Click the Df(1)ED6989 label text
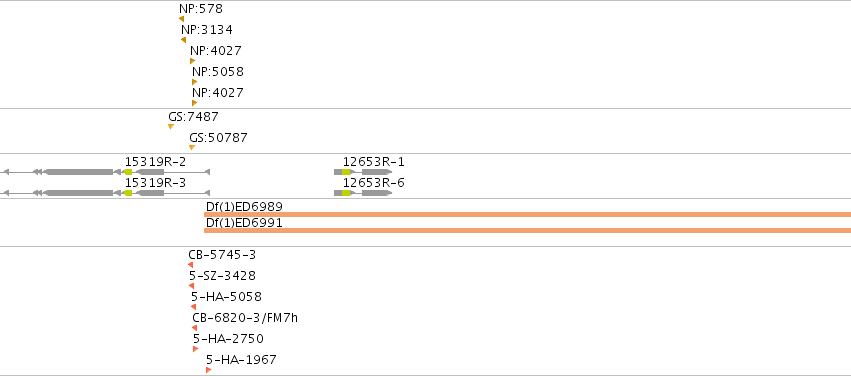The height and width of the screenshot is (376, 851). point(244,207)
